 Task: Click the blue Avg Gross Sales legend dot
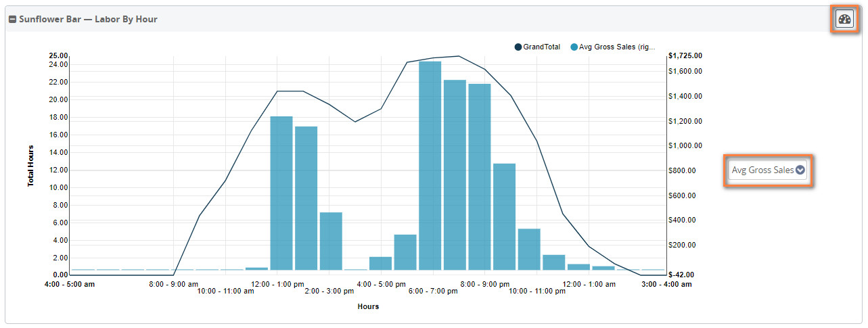tap(574, 47)
